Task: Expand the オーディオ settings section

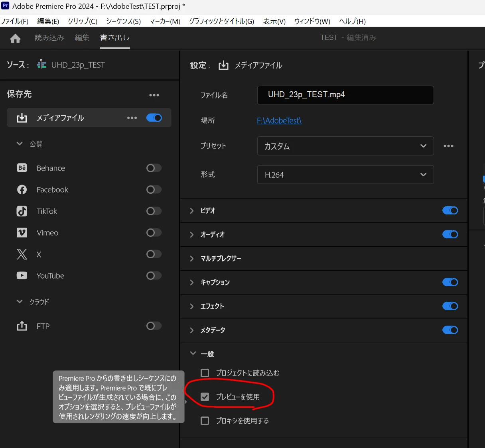Action: point(192,235)
